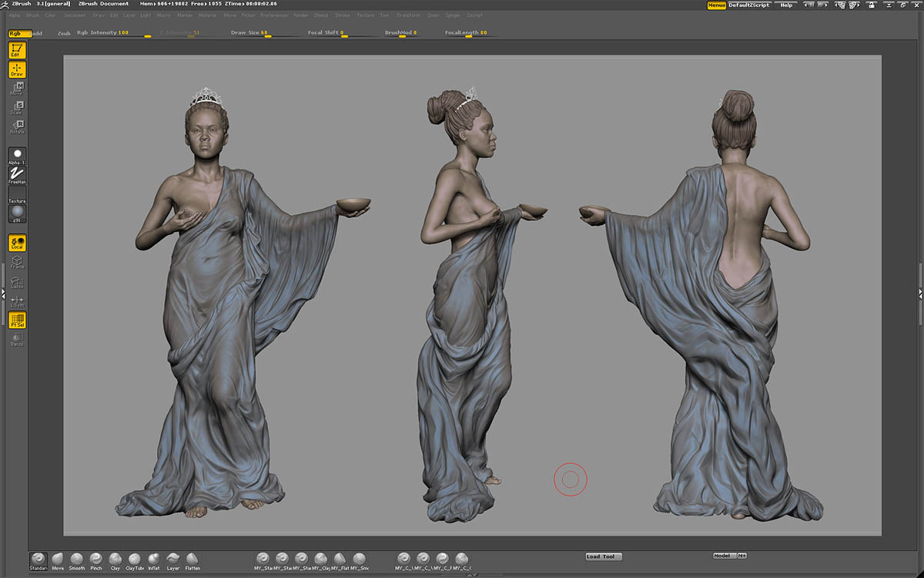The image size is (924, 578).
Task: Click the Frame view icon
Action: coord(17,263)
